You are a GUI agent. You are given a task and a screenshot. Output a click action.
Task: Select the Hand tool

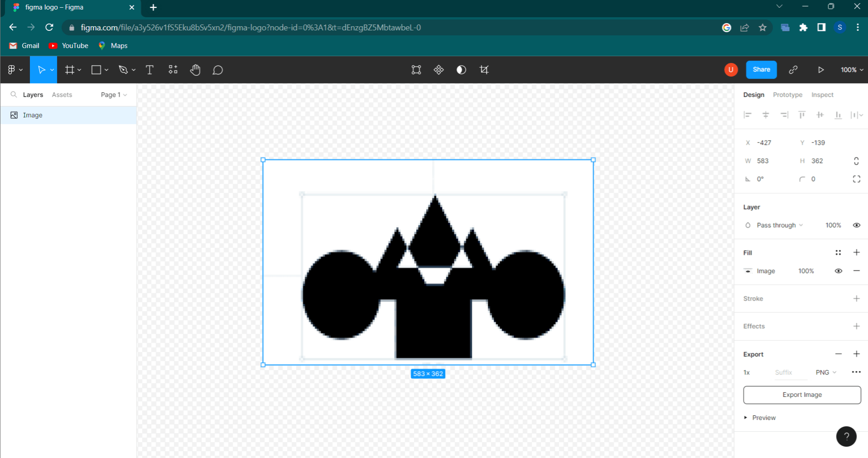coord(195,70)
